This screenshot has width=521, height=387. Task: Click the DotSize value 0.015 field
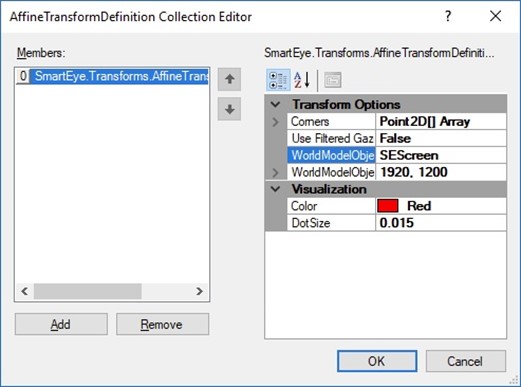point(441,223)
